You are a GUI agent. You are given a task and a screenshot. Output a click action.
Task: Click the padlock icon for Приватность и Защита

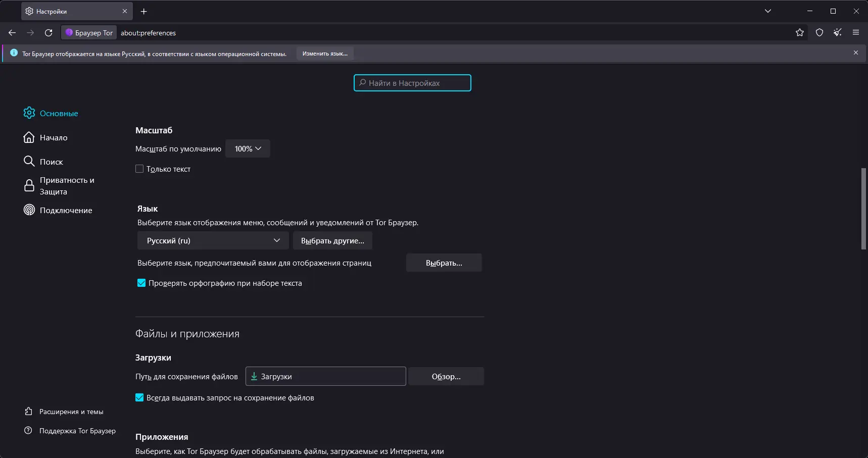tap(29, 186)
